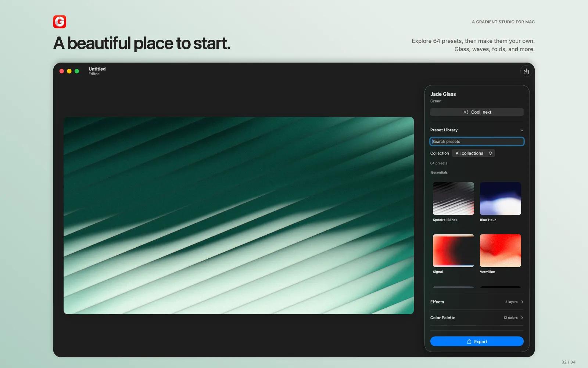The height and width of the screenshot is (368, 588).
Task: Click the A beautiful place to start headline
Action: pyautogui.click(x=142, y=43)
